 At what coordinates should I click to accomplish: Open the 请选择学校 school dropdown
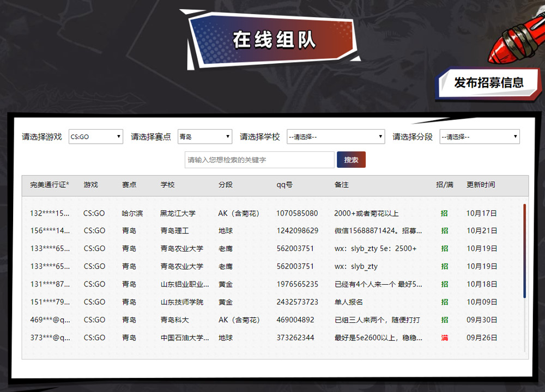(336, 137)
